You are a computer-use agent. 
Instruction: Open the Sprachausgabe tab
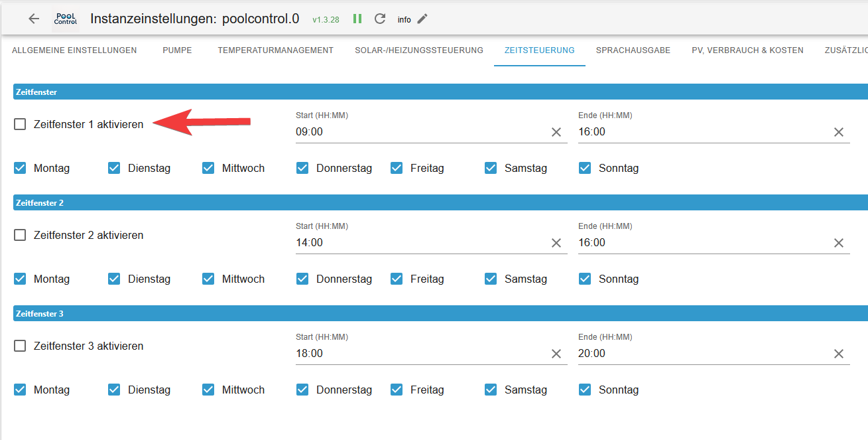[x=633, y=50]
